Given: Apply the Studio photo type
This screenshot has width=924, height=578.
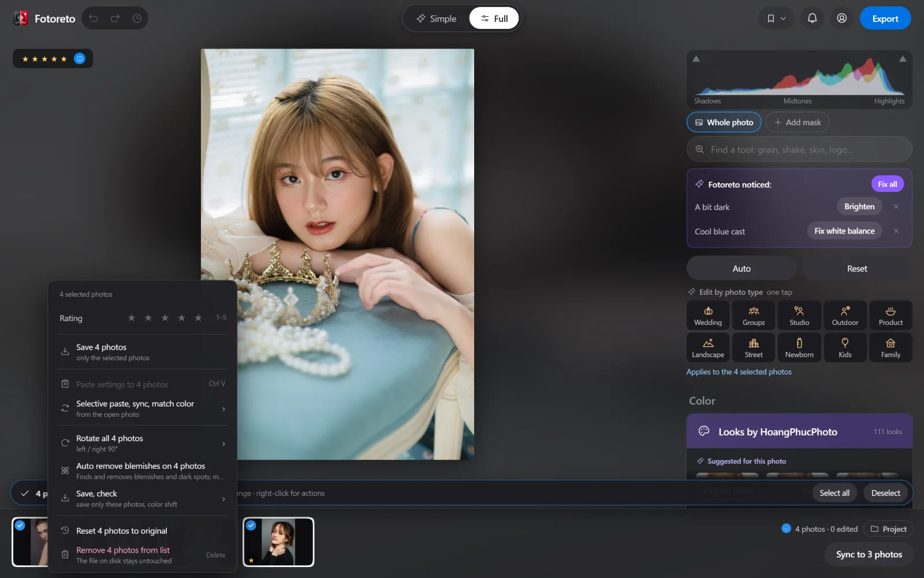Looking at the screenshot, I should (x=799, y=316).
